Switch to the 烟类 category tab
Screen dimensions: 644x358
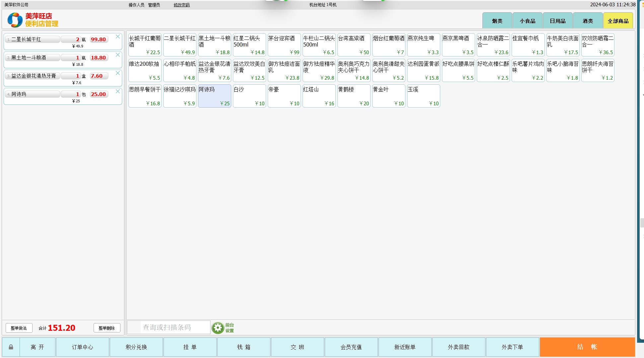tap(497, 21)
